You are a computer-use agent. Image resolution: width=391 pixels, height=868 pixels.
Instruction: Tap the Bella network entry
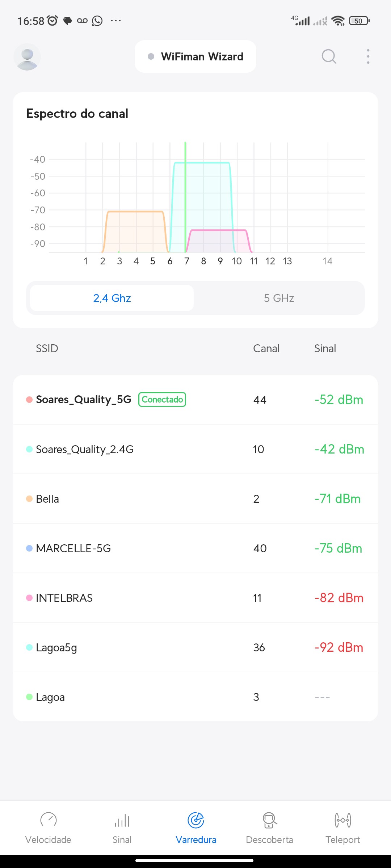(x=47, y=499)
